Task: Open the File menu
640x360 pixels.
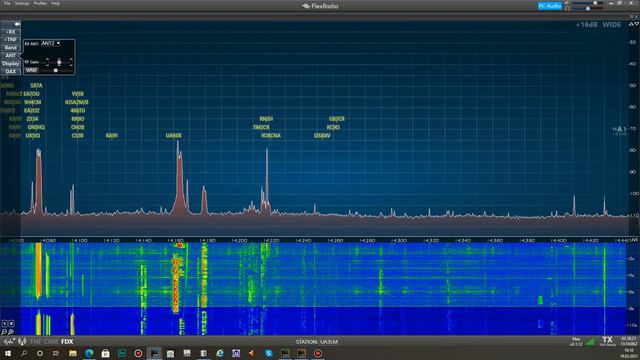Action: click(x=7, y=3)
